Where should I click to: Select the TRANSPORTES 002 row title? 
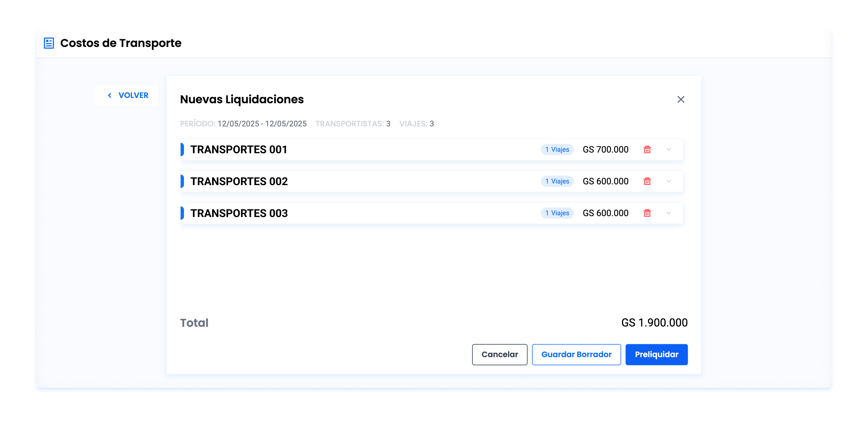pos(239,181)
